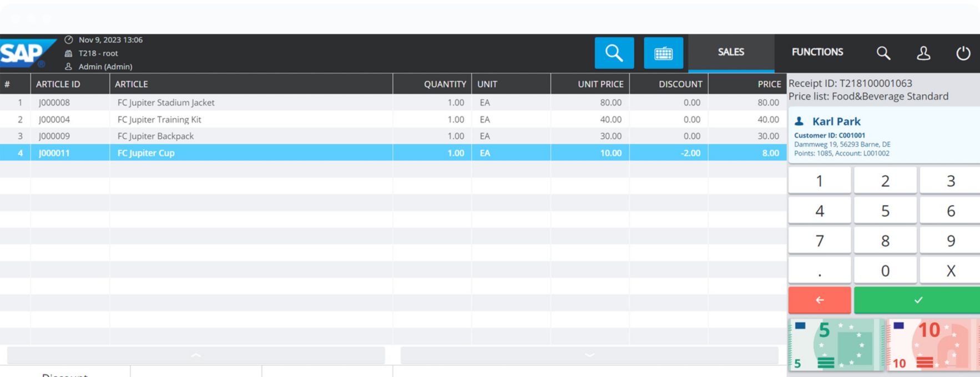The width and height of the screenshot is (980, 377).
Task: Tap the 5 euro banknote
Action: [835, 345]
